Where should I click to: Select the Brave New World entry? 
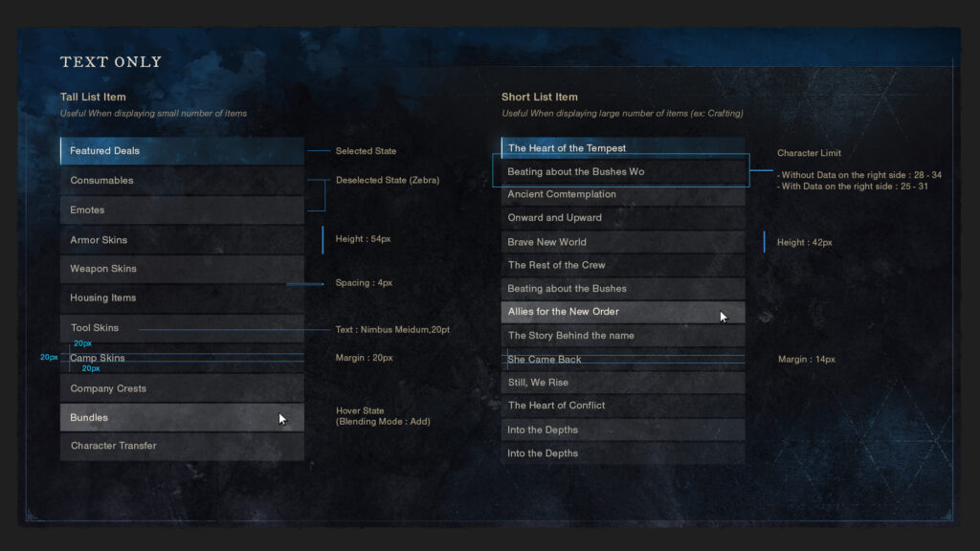[x=623, y=242]
